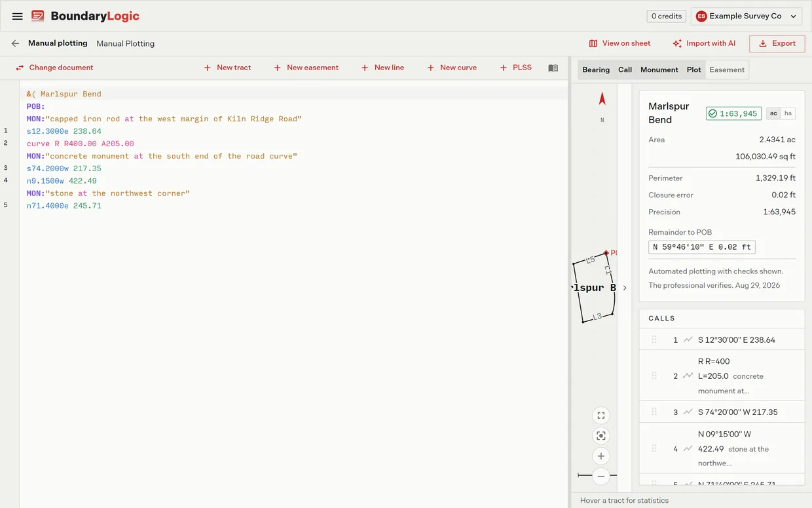The width and height of the screenshot is (812, 508).
Task: Click editor line "&( Marlspur Bend"
Action: [x=64, y=94]
